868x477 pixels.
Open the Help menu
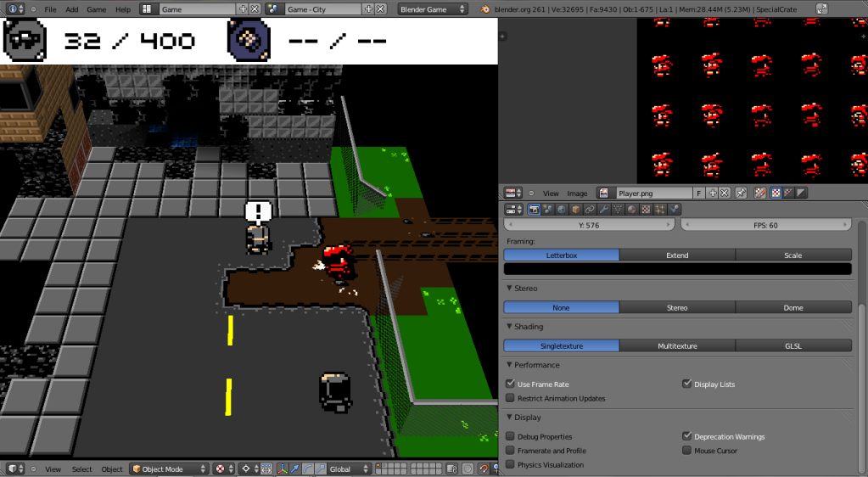(x=123, y=9)
